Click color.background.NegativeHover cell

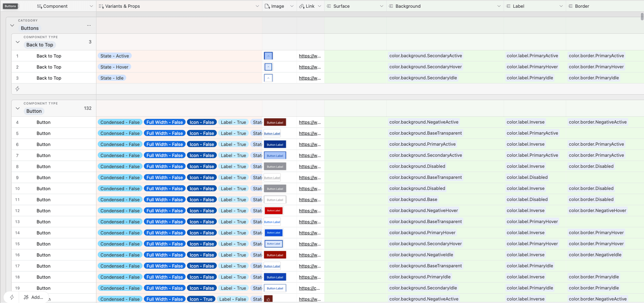point(423,210)
